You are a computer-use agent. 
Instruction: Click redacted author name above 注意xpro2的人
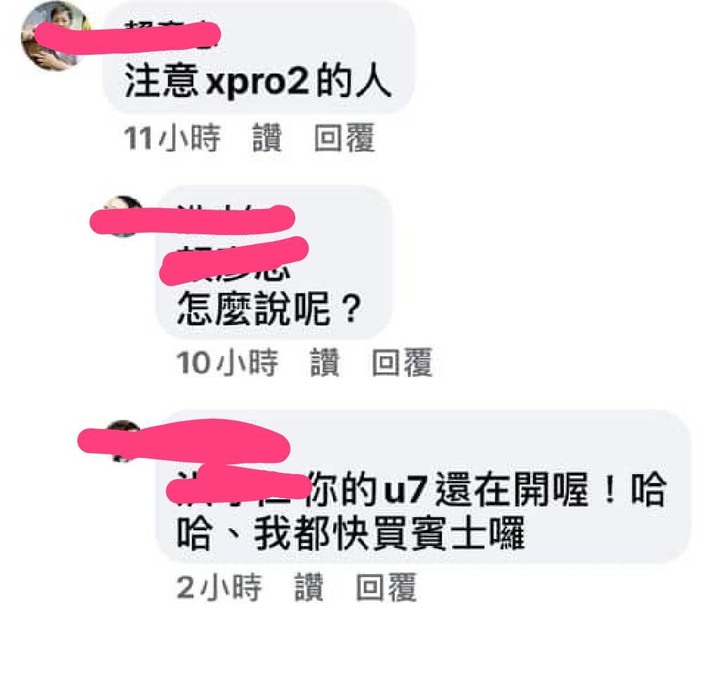click(x=170, y=34)
